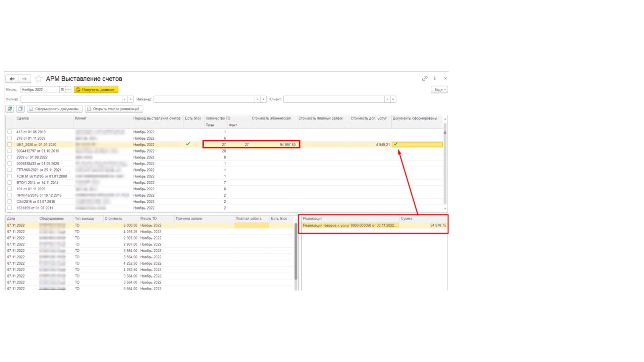Go back with the left arrow button

tap(12, 79)
